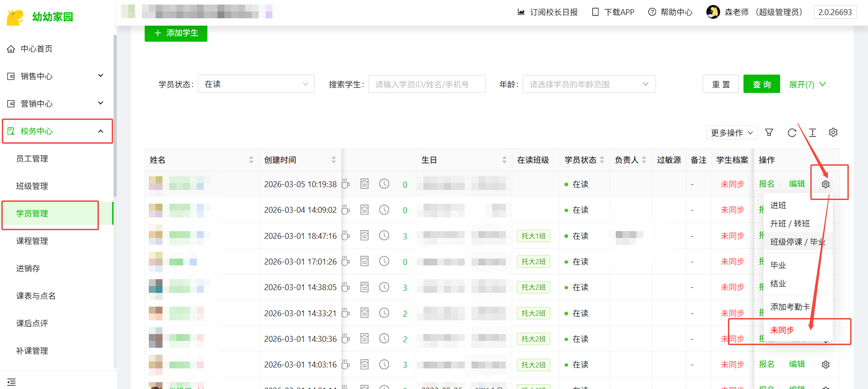Click the row height adjustment icon
Viewport: 868px width, 389px height.
click(x=813, y=133)
